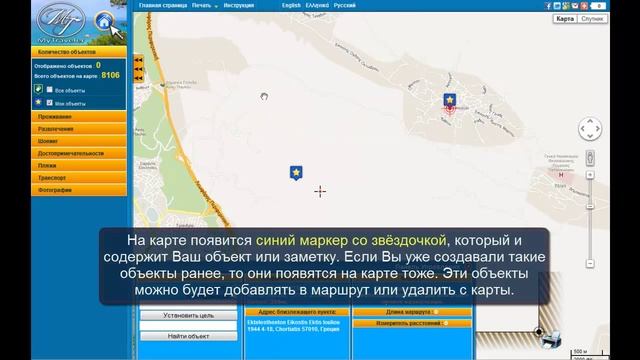
Task: Click the hospital H marker on map
Action: pyautogui.click(x=561, y=175)
